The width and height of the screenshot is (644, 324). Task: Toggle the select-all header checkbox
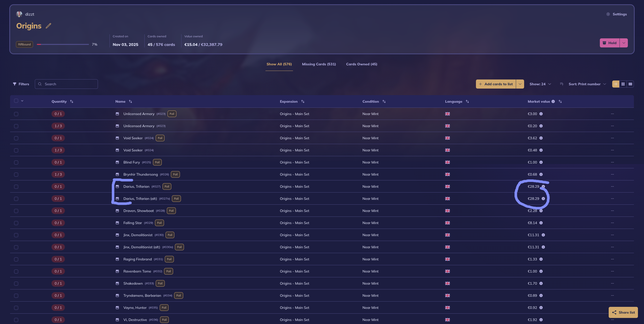pyautogui.click(x=16, y=101)
